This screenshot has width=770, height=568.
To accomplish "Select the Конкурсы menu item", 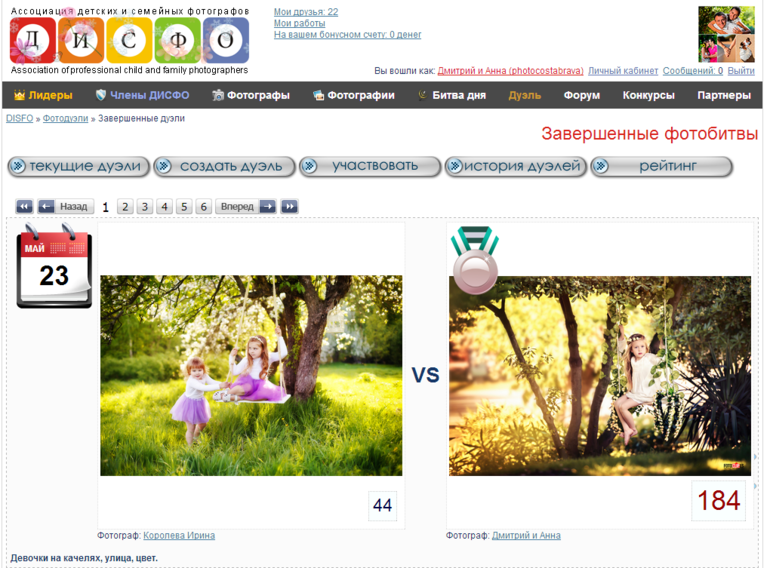I will pyautogui.click(x=648, y=96).
